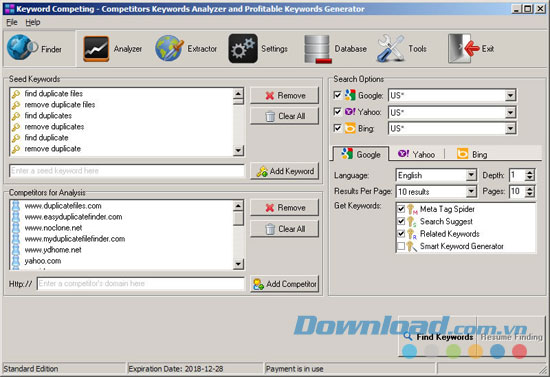The image size is (550, 377).
Task: Select yahoo.com in competitors list
Action: coord(43,261)
